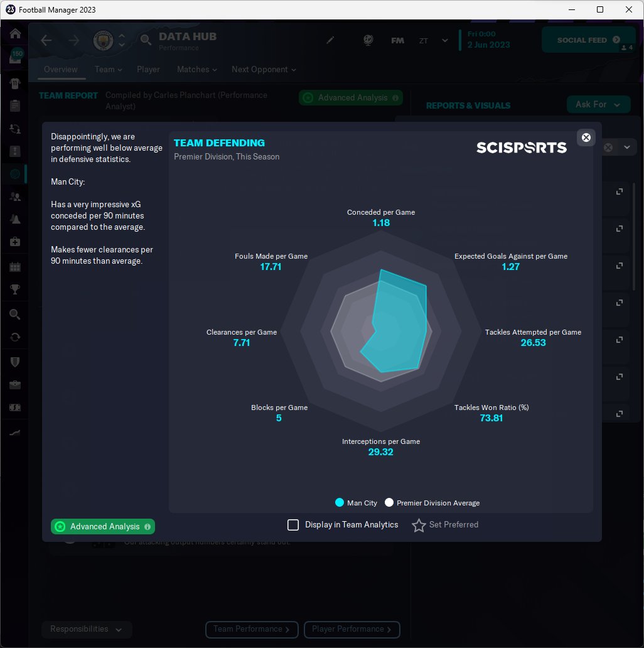Open the world globe icon
Image resolution: width=644 pixels, height=648 pixels.
pos(368,40)
